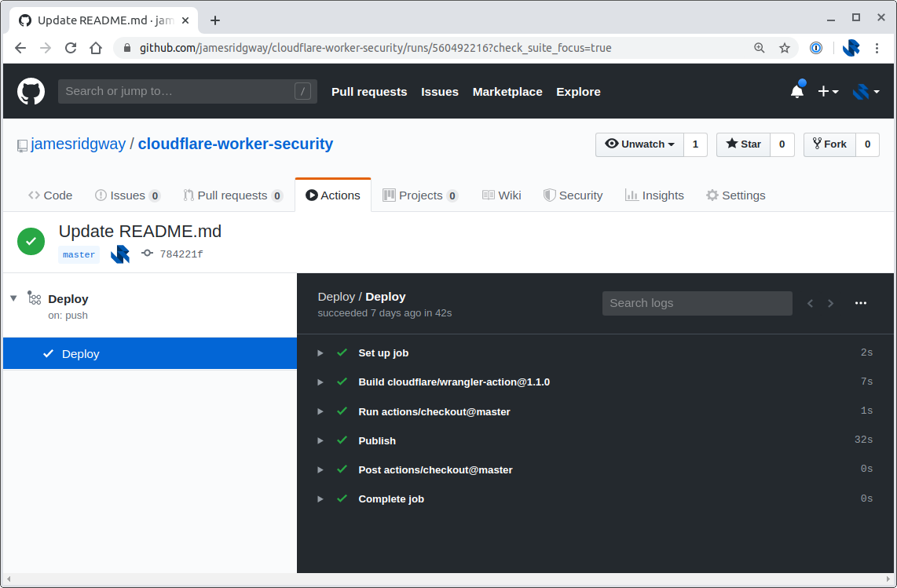Image resolution: width=897 pixels, height=588 pixels.
Task: Go to next log search result
Action: pyautogui.click(x=831, y=303)
